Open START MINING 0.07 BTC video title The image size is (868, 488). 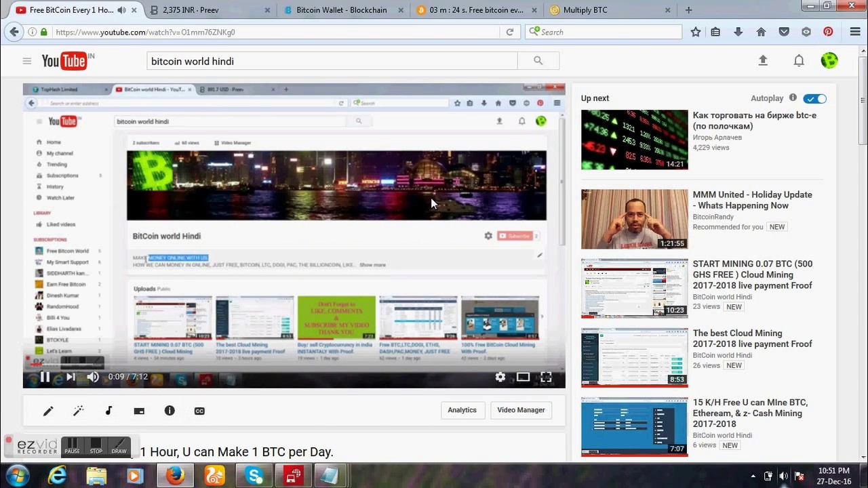(x=752, y=274)
